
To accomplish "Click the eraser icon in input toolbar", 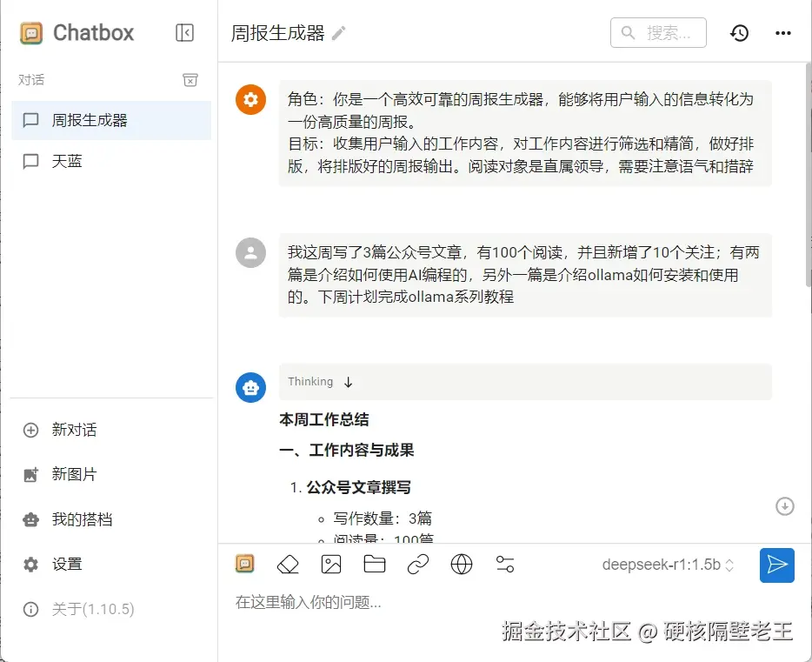I will 288,565.
